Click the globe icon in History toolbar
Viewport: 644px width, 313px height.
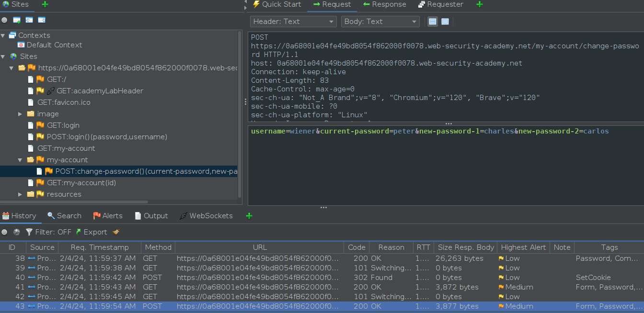click(17, 232)
